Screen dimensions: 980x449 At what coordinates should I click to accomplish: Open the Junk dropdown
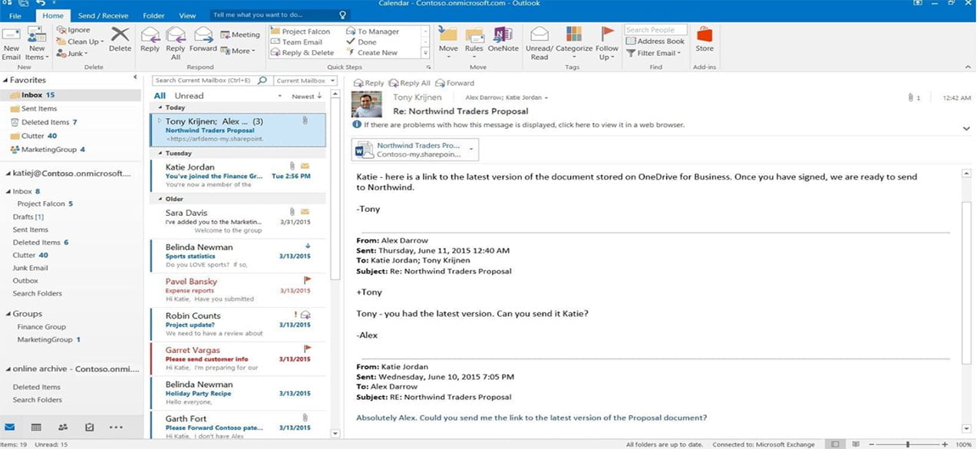tap(73, 53)
